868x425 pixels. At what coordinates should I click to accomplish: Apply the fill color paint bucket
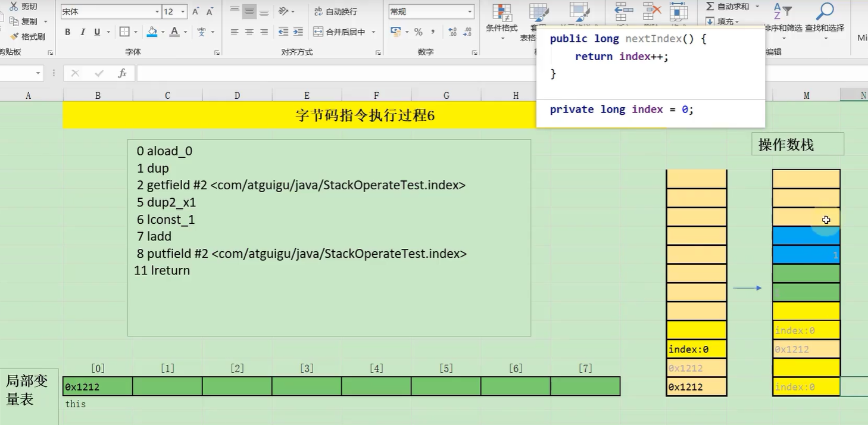point(152,32)
